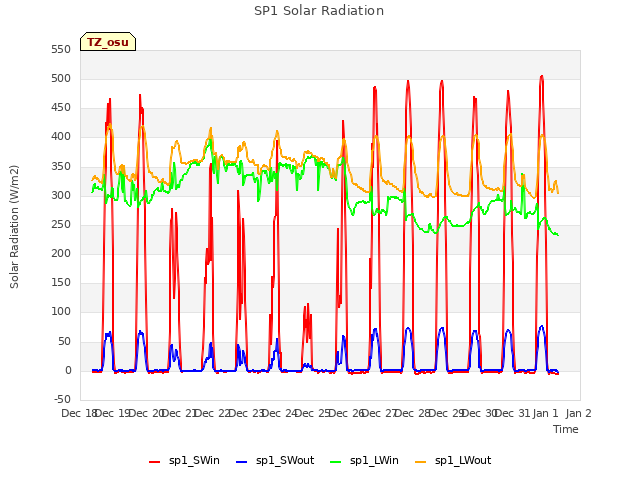Click the Jan 1 x-axis date label

(x=546, y=413)
